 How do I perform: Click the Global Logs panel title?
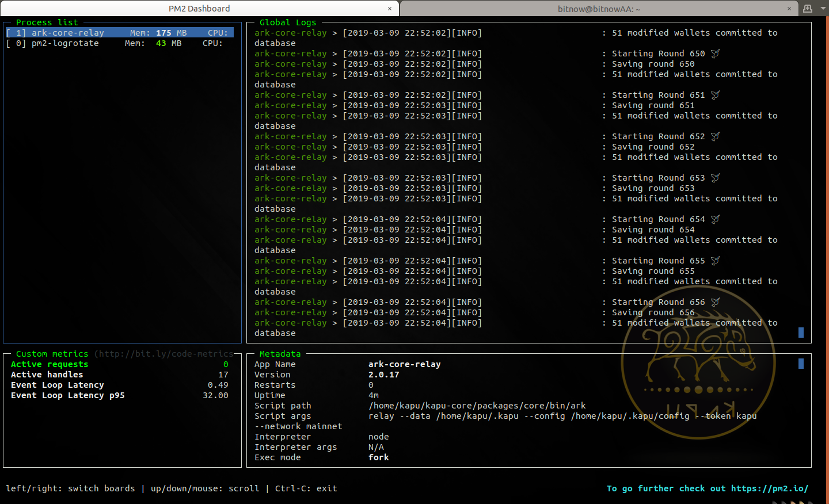pos(288,22)
